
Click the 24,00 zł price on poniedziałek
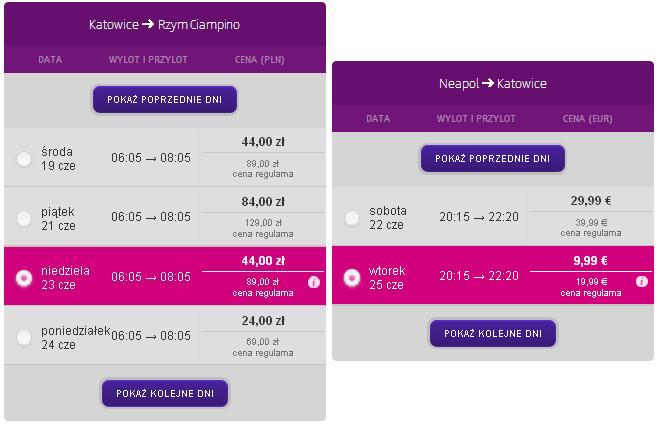click(x=263, y=321)
